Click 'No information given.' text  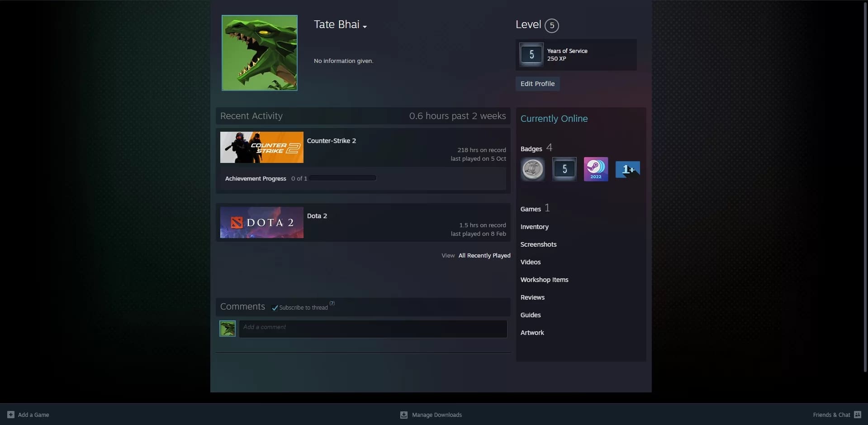click(344, 61)
